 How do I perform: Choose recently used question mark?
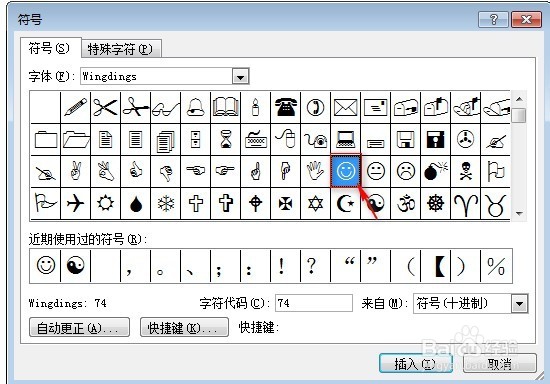[315, 265]
